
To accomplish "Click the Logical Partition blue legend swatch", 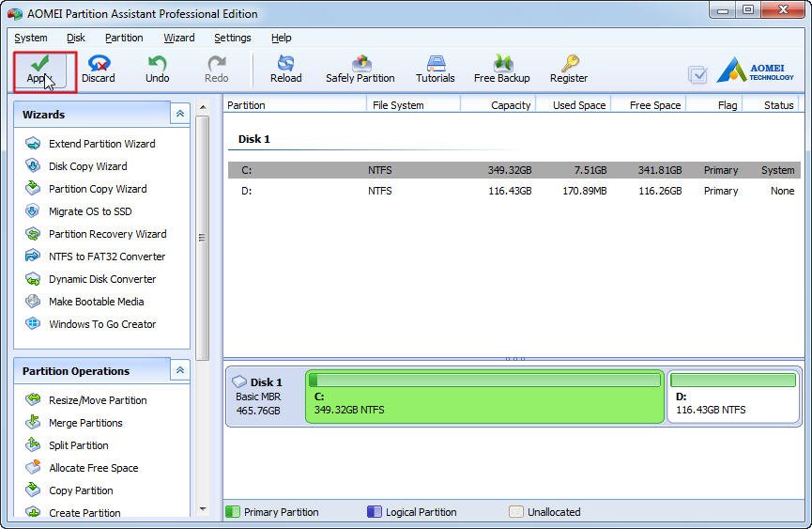I will pyautogui.click(x=374, y=512).
